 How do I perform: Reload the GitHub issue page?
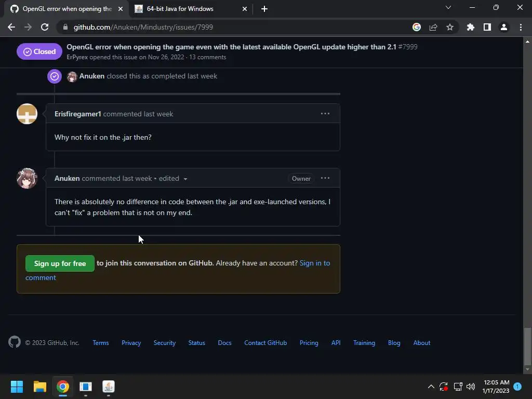[x=45, y=27]
